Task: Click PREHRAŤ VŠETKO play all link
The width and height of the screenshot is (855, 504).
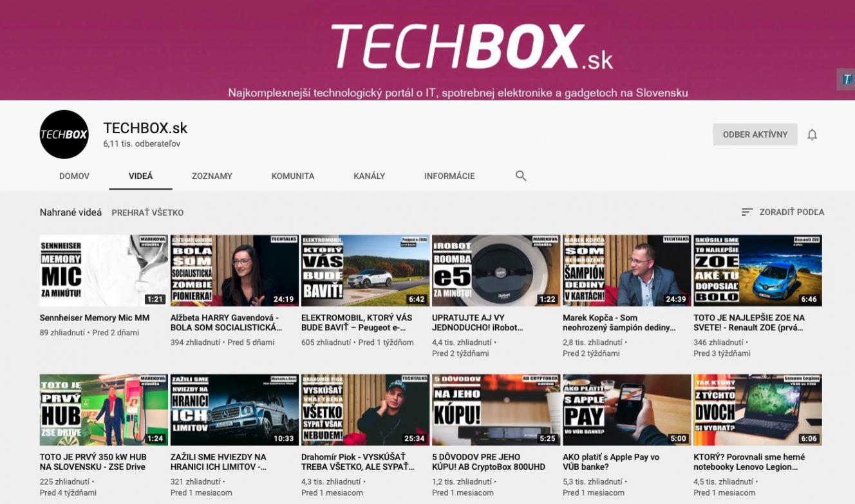Action: point(147,212)
